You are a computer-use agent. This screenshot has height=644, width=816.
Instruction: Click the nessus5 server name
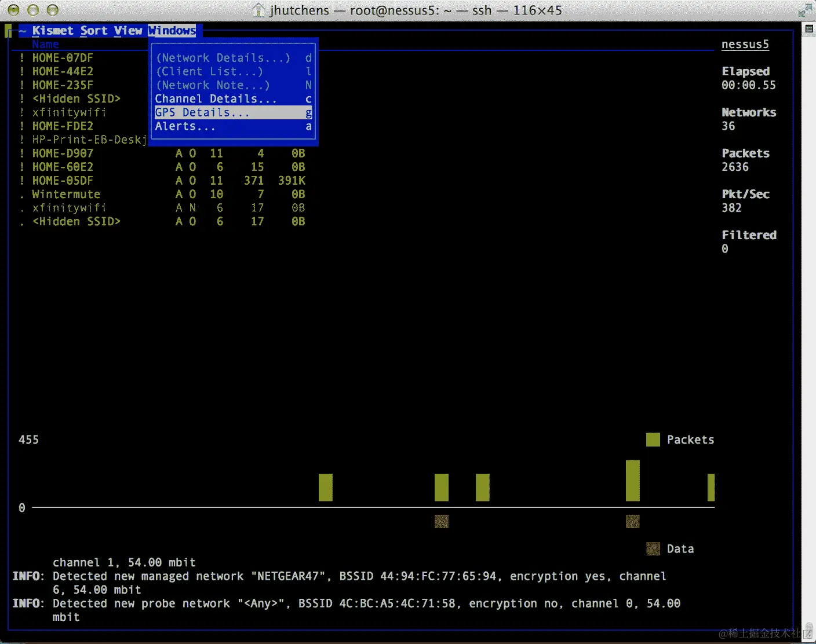click(745, 45)
